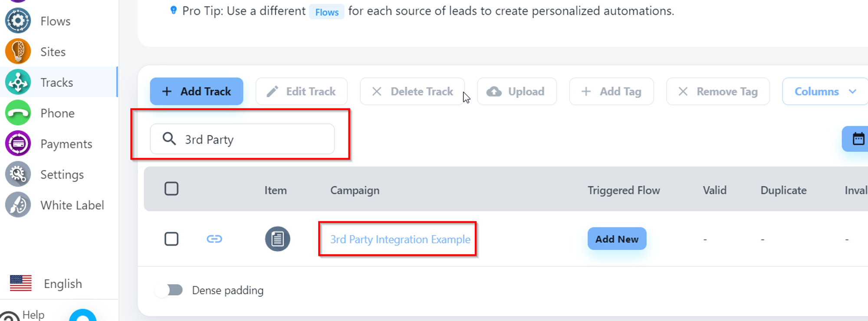Click the document item icon in row
The image size is (868, 321).
[277, 239]
